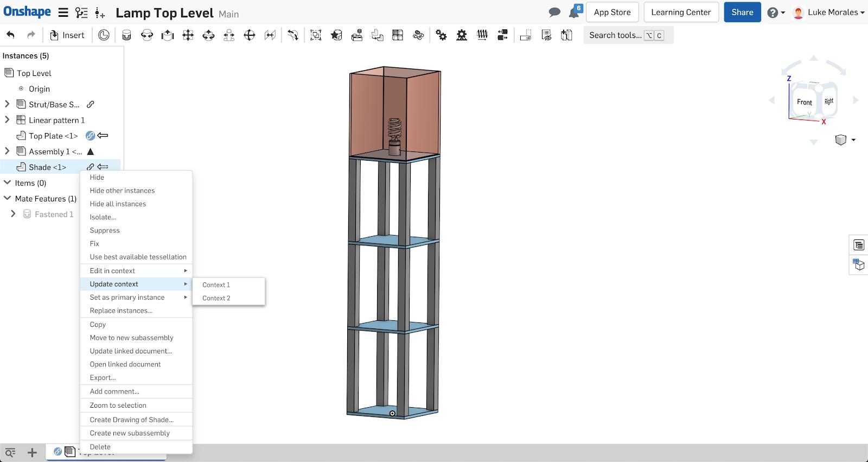Collapse the Mate Features section
The image size is (868, 462).
coord(7,199)
